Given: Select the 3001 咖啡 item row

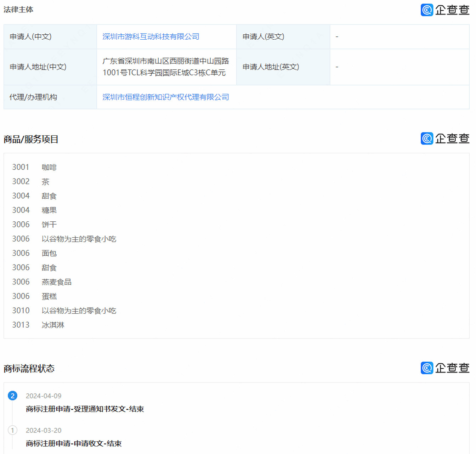Looking at the screenshot, I should (34, 167).
